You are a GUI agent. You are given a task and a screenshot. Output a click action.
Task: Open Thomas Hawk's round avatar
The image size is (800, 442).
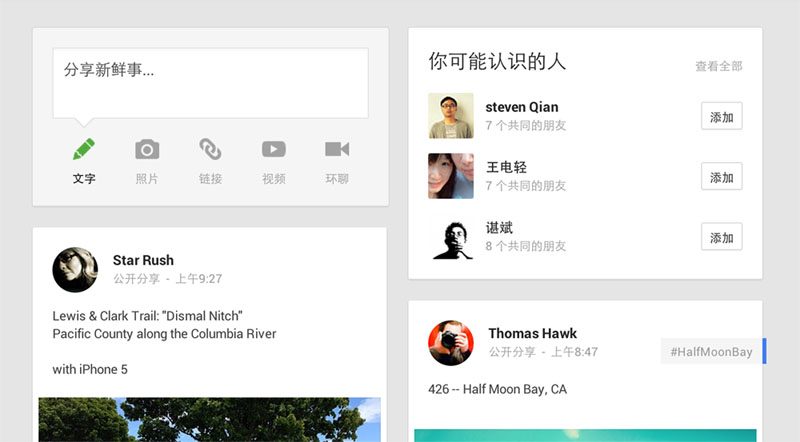coord(451,343)
